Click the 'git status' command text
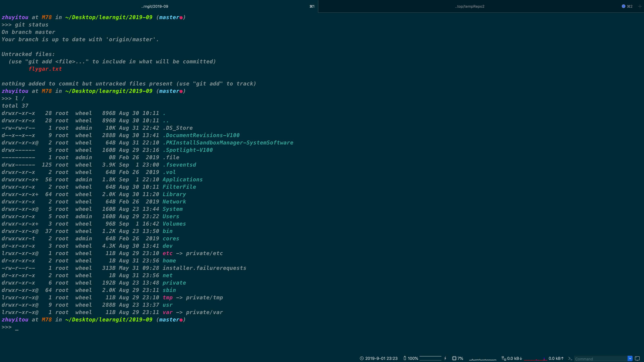Screen dimensions: 644x362 32,25
